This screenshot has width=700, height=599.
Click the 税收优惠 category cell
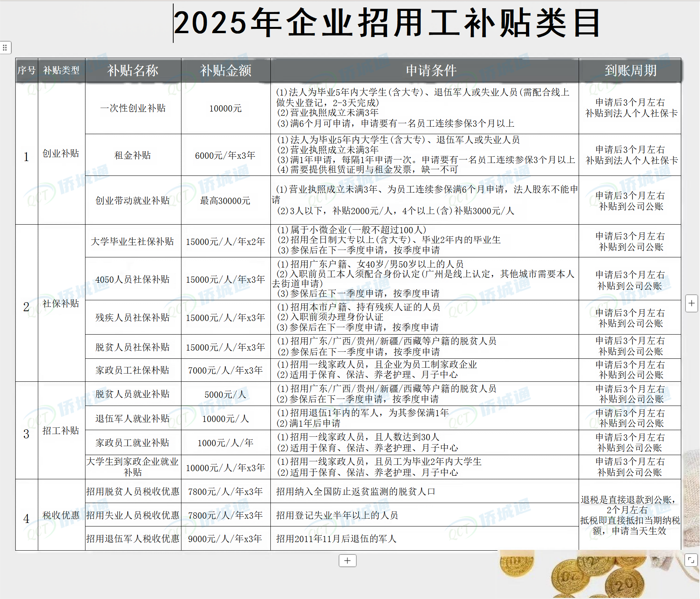pos(61,515)
